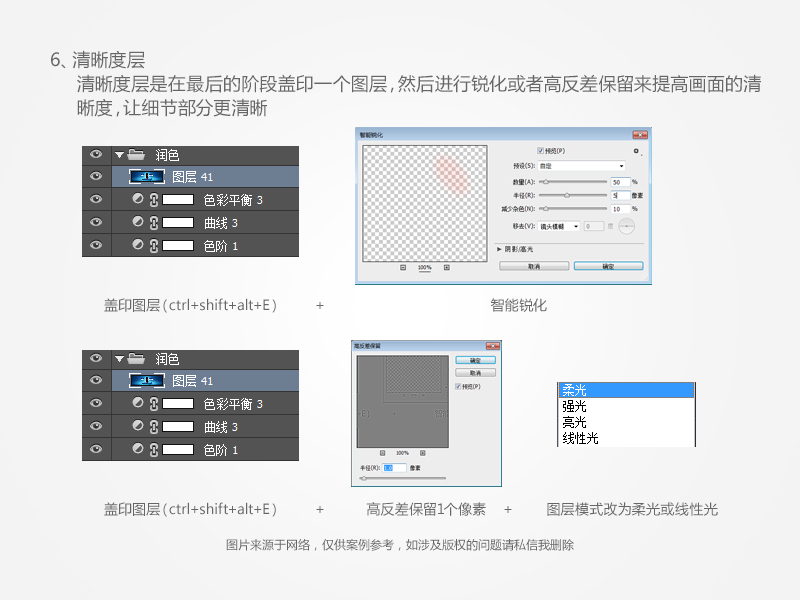The width and height of the screenshot is (800, 600).
Task: Collapse 润色 group triangle in top layers panel
Action: tap(119, 155)
